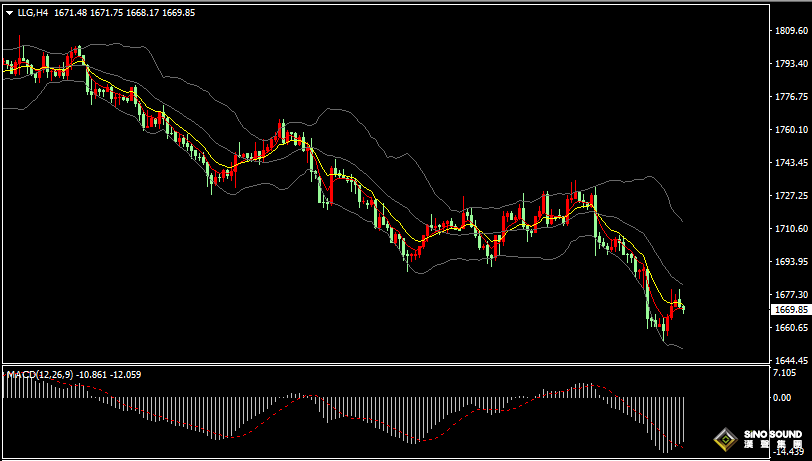Click the 1710.60 price axis label
Image resolution: width=812 pixels, height=461 pixels.
[791, 228]
